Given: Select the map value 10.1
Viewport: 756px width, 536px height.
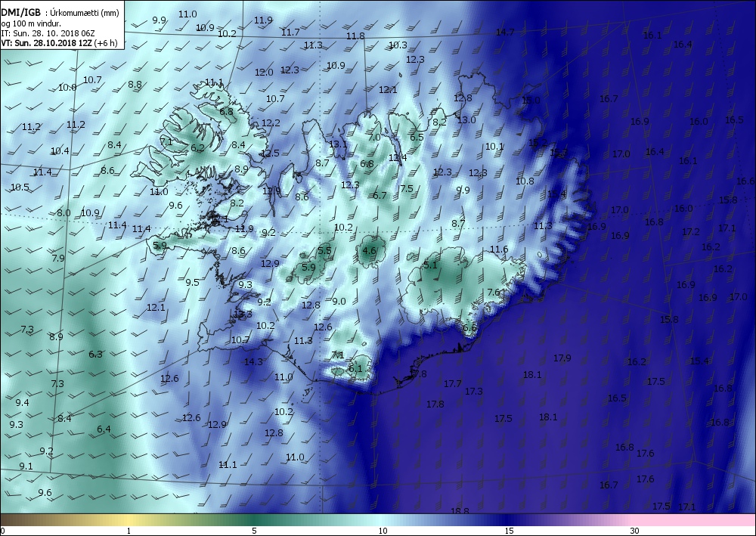Looking at the screenshot, I should [x=494, y=147].
